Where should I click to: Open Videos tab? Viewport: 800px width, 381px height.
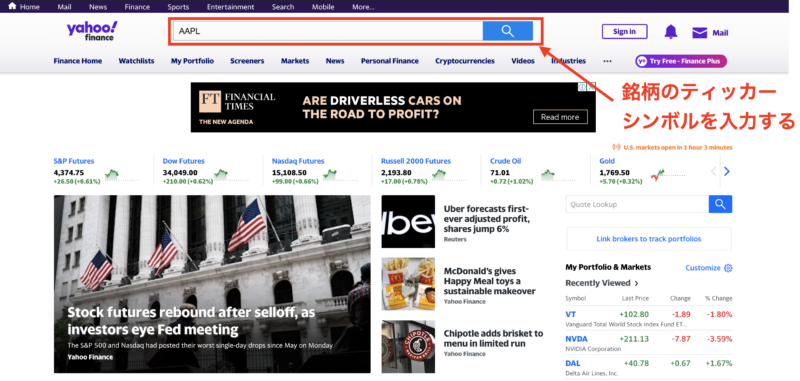pyautogui.click(x=523, y=61)
